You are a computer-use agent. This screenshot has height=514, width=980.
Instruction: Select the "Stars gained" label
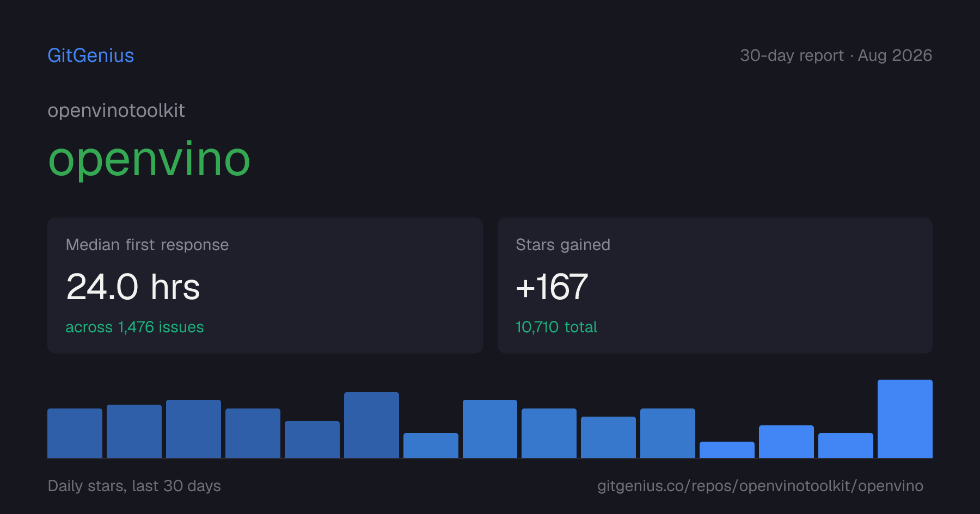click(563, 245)
